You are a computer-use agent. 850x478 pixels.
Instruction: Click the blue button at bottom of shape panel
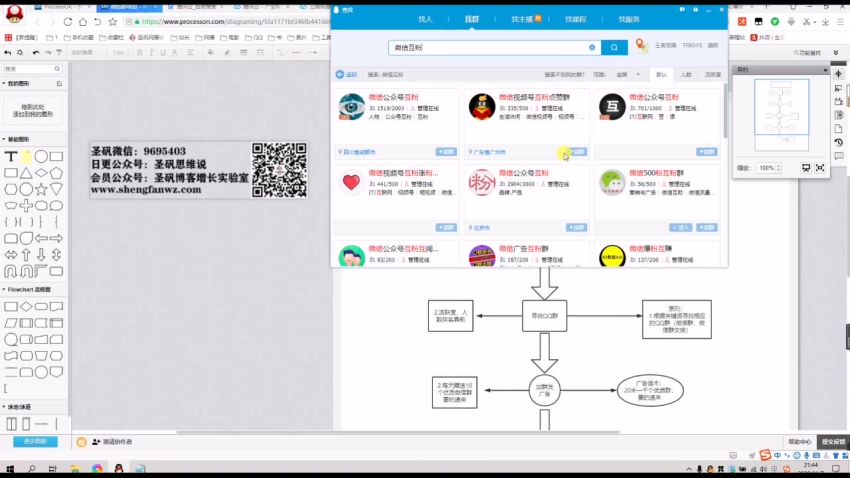[x=35, y=442]
